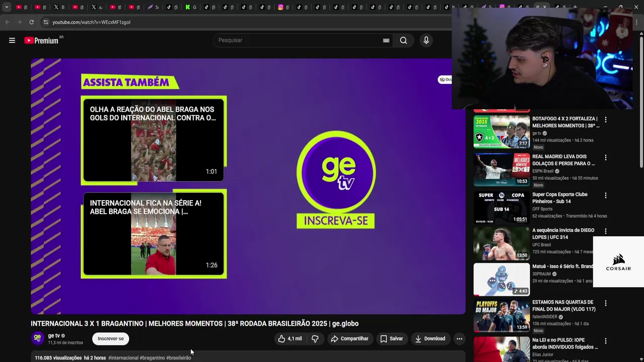The width and height of the screenshot is (644, 362).
Task: Hide the end screen with the eye-slash button
Action: (445, 79)
